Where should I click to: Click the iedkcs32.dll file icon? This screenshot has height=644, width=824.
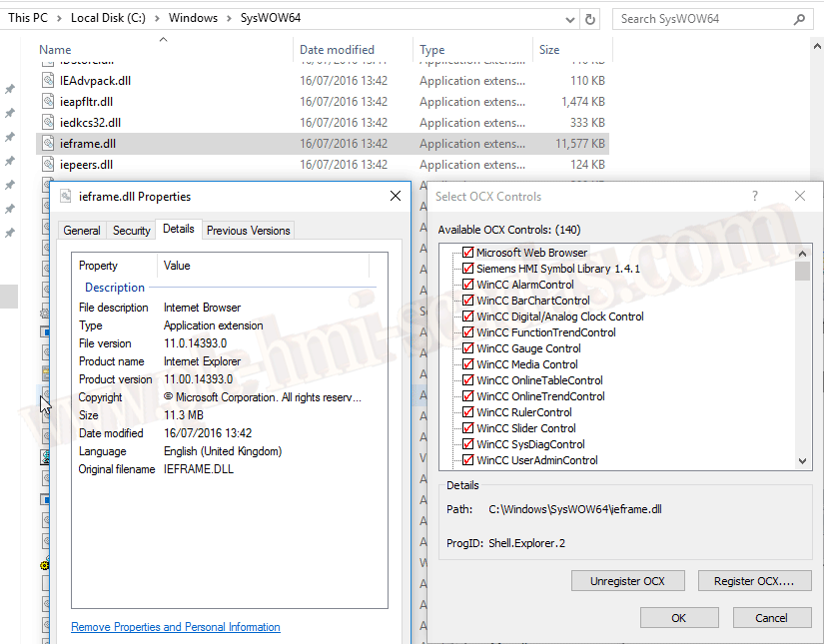pos(49,123)
